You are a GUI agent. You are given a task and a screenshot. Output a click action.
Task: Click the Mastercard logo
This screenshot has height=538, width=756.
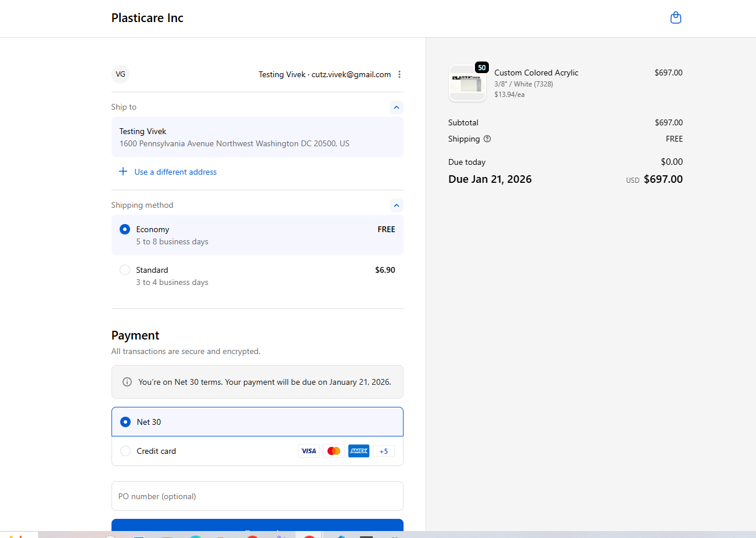pos(334,451)
